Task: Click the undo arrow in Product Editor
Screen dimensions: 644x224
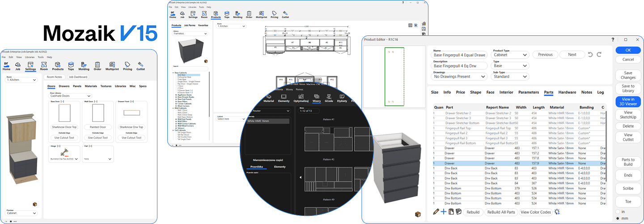Action: [x=590, y=55]
